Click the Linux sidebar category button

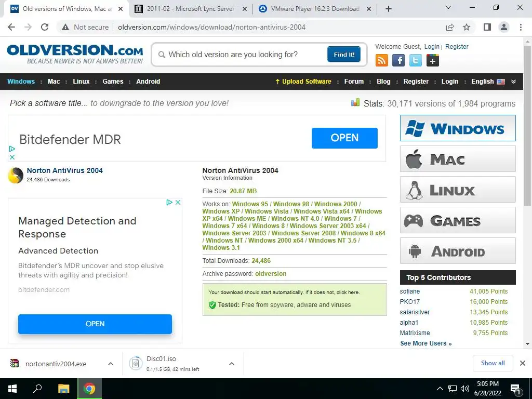click(458, 189)
